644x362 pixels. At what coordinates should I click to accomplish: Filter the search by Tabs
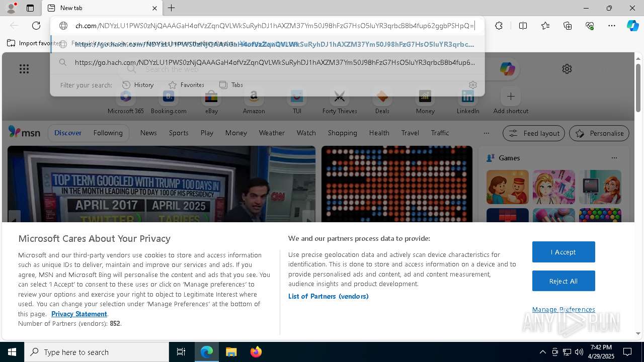tap(231, 85)
